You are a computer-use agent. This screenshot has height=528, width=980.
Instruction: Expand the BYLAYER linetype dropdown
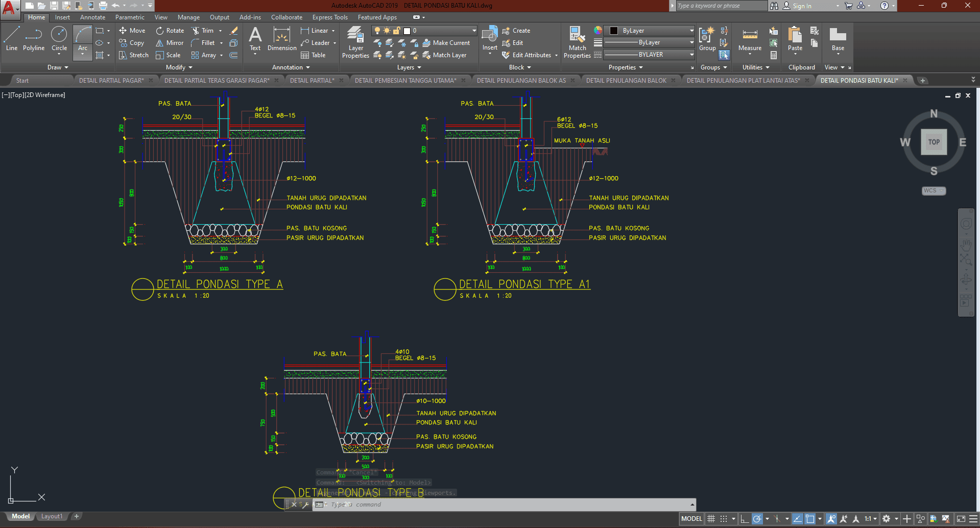(691, 55)
